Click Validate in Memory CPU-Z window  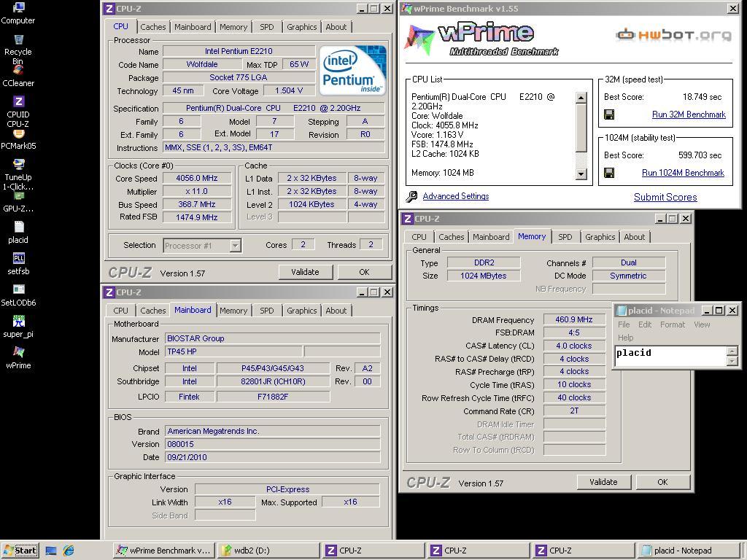[603, 482]
